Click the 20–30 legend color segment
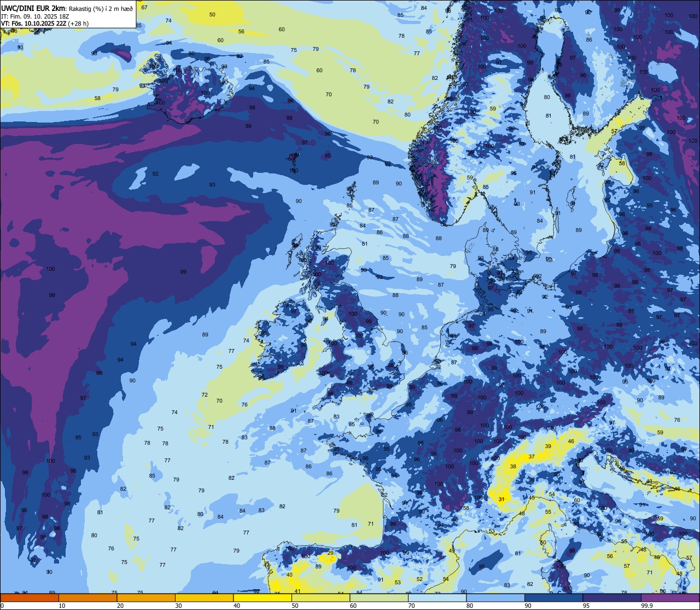 tap(146, 597)
